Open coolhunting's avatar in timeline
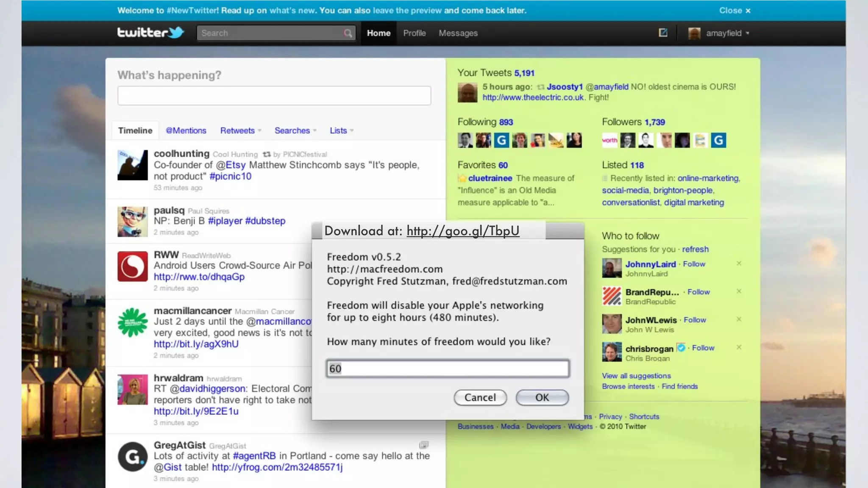 133,165
